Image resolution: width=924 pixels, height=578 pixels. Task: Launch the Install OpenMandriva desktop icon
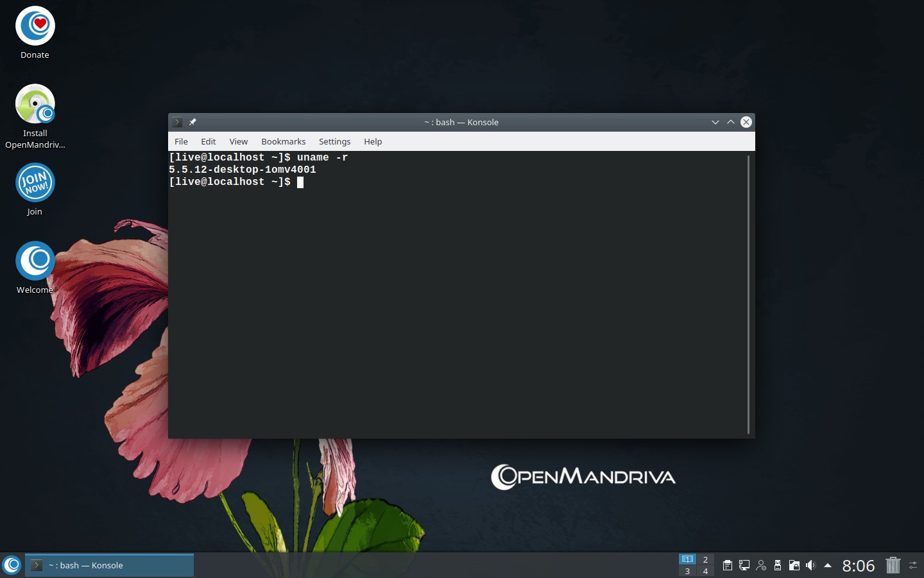(x=35, y=117)
